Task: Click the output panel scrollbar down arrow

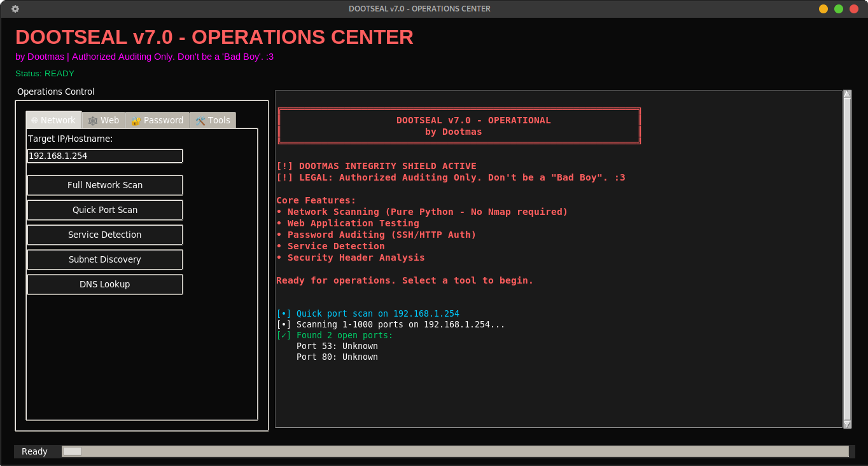Action: tap(847, 424)
